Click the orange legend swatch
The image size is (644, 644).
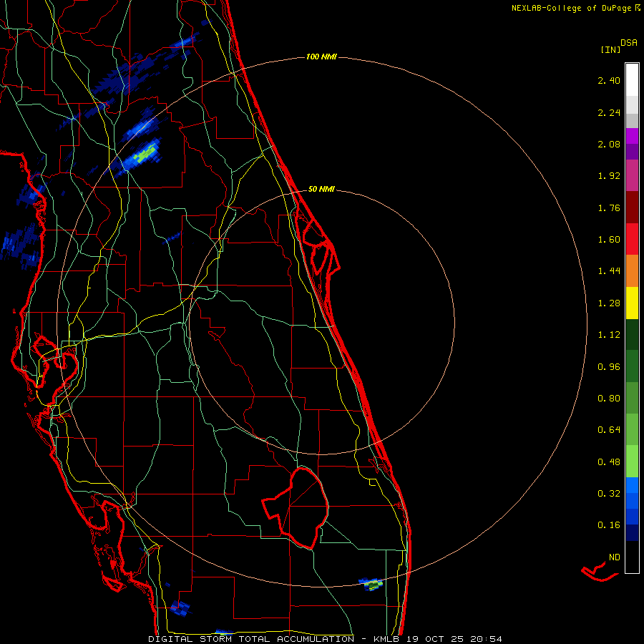tap(632, 270)
